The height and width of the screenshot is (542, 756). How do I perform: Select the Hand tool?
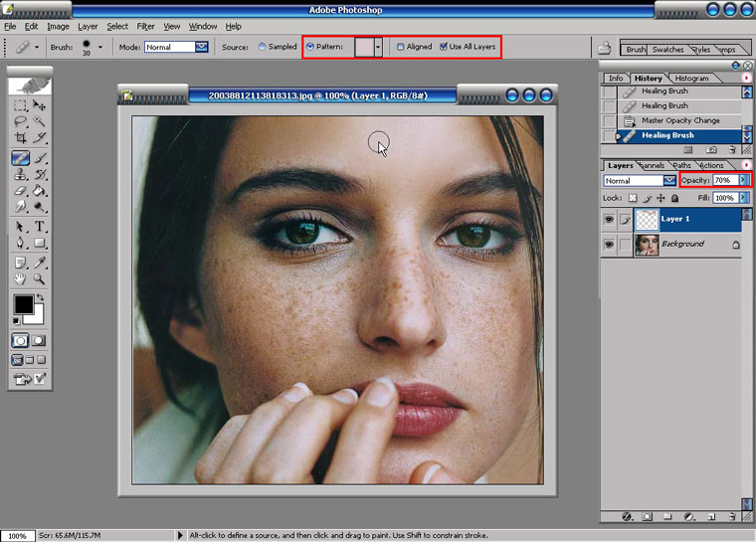[20, 279]
